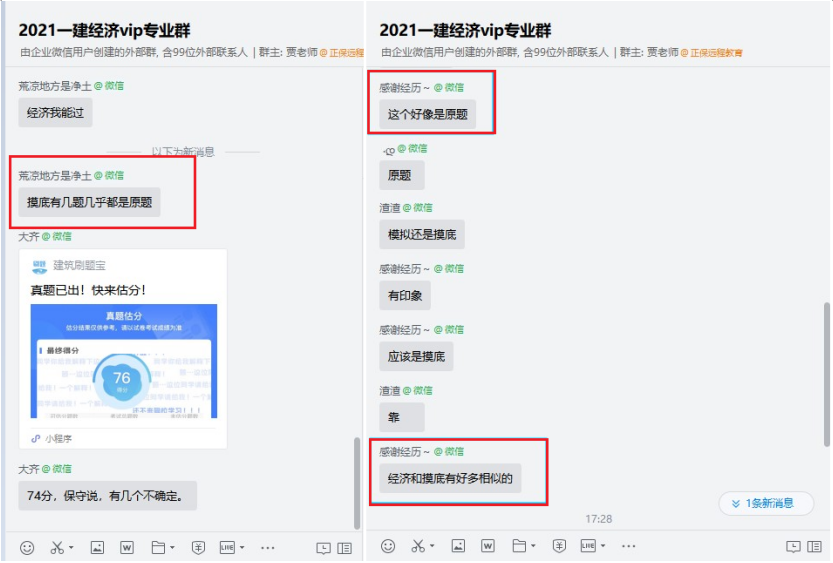This screenshot has height=563, width=833.
Task: Expand screenshot scissors dropdown arrow in left toolbar
Action: click(x=72, y=548)
